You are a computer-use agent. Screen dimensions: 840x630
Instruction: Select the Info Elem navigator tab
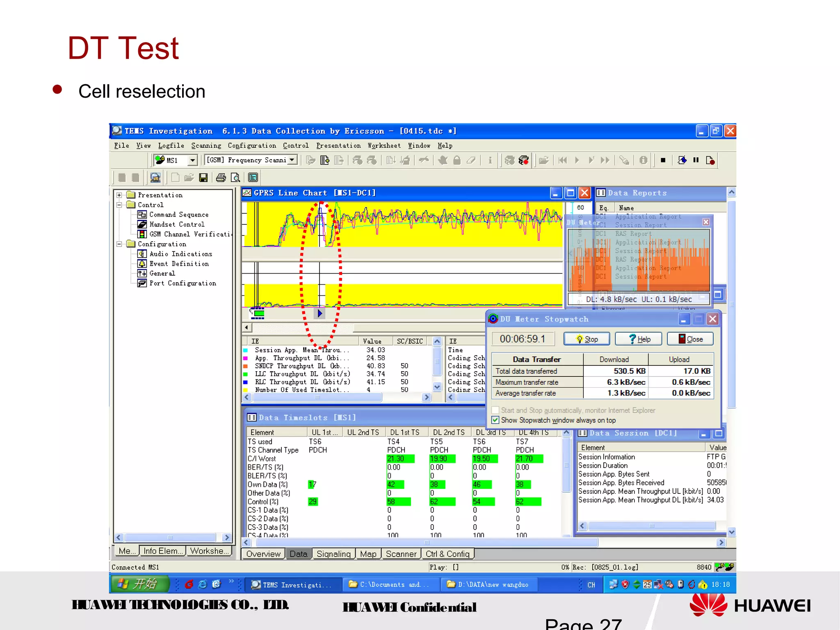pos(163,551)
